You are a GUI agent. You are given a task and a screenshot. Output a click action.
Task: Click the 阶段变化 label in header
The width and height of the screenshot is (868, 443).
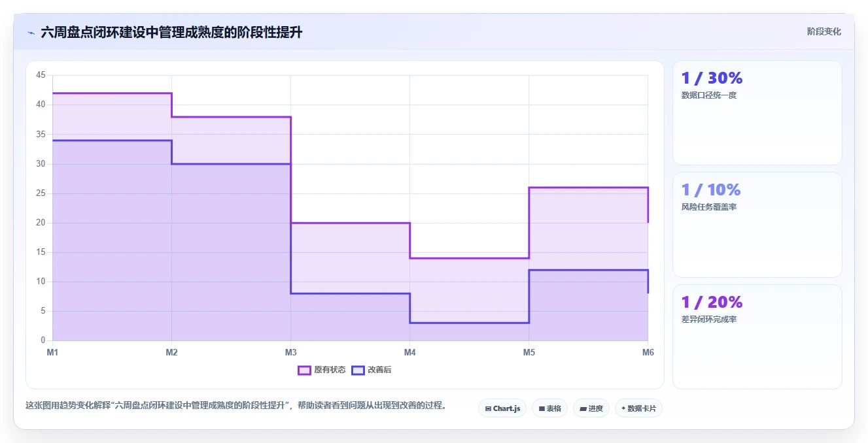click(x=824, y=31)
